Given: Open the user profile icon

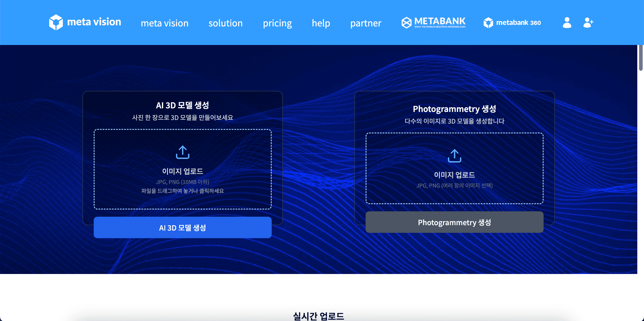Looking at the screenshot, I should pyautogui.click(x=567, y=23).
